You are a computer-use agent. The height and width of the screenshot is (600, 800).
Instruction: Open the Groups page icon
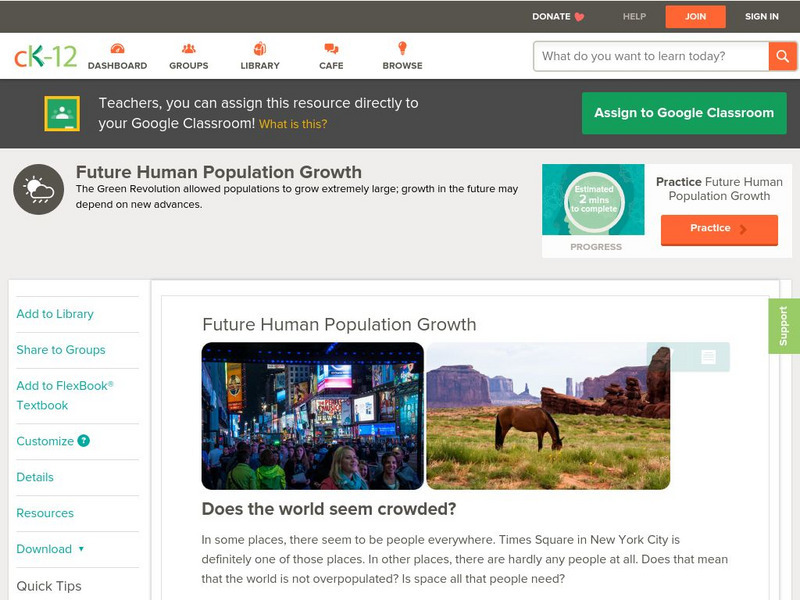(188, 49)
